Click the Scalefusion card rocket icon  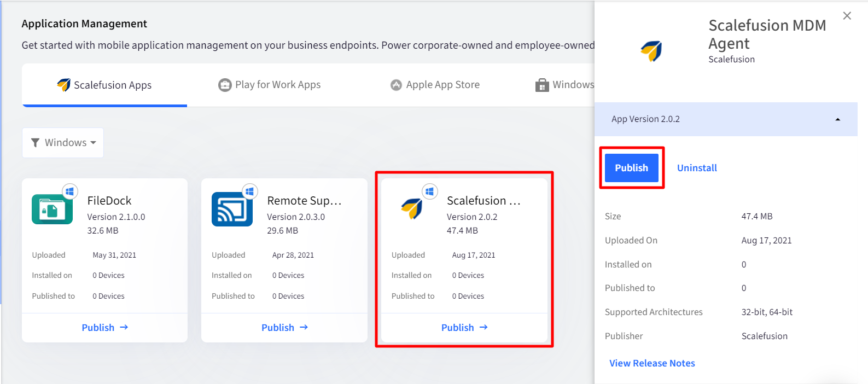412,208
